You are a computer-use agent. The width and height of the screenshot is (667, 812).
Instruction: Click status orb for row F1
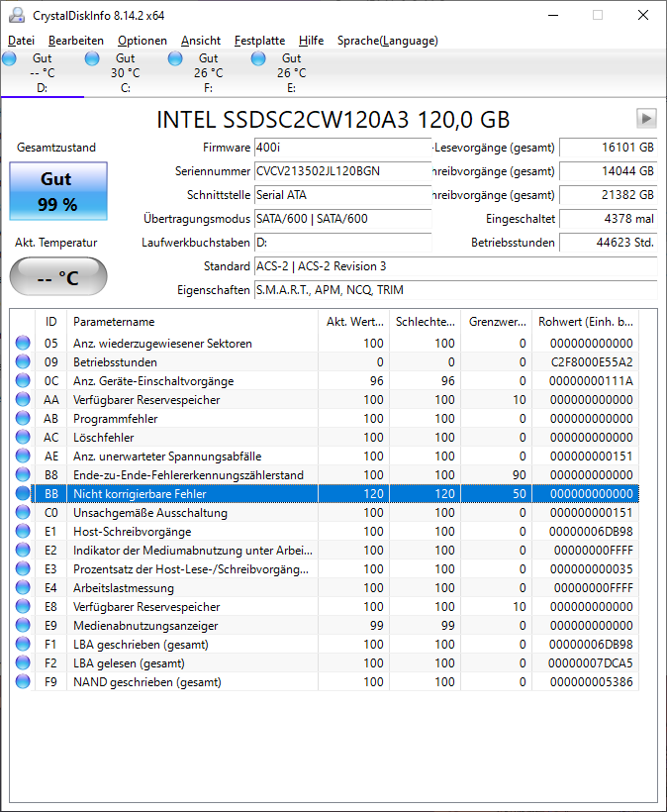(23, 644)
